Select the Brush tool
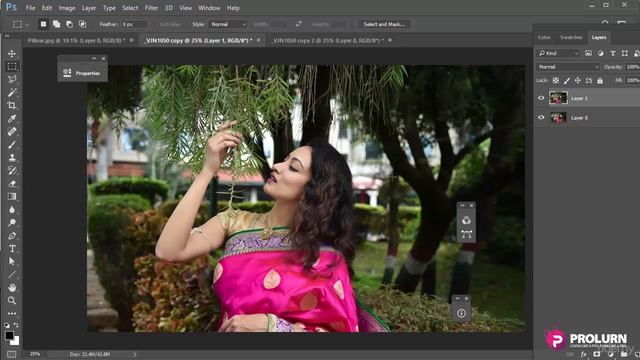 (x=12, y=144)
